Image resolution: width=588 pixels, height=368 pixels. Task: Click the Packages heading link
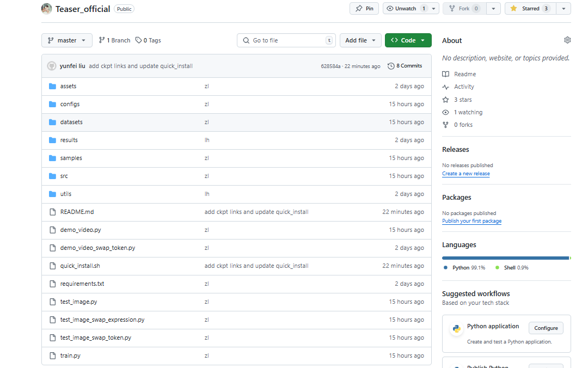pyautogui.click(x=457, y=197)
